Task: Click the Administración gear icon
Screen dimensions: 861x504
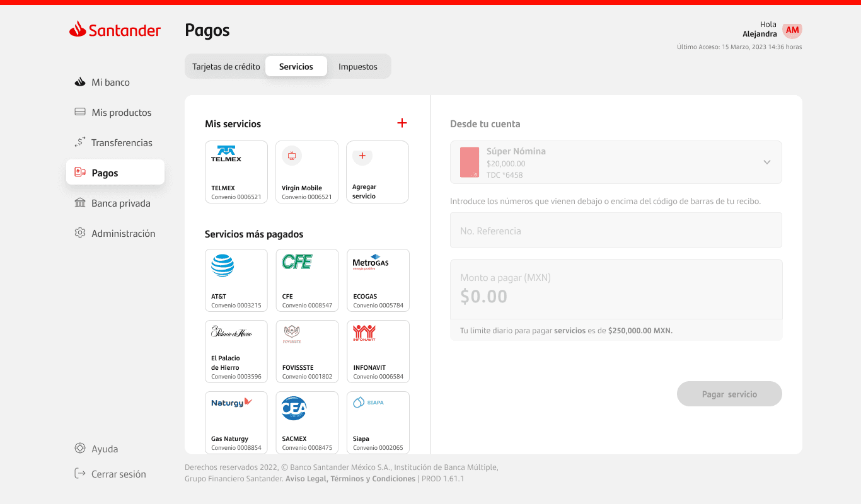Action: point(80,233)
